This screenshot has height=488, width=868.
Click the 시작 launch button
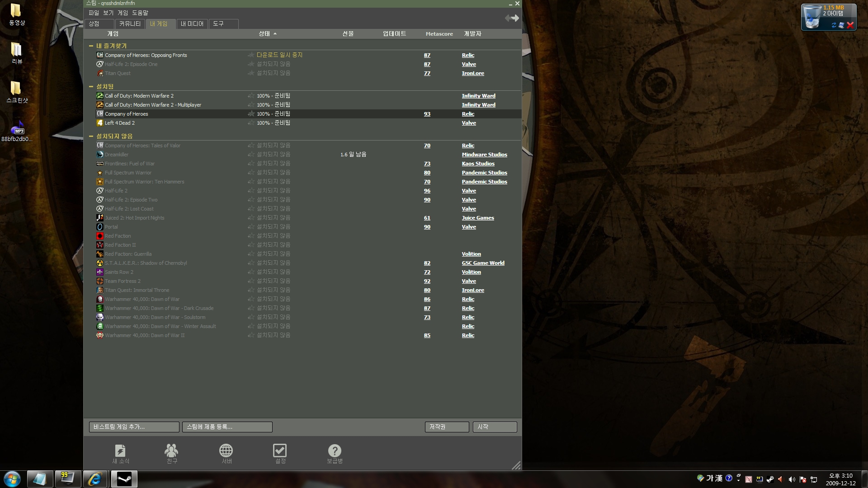(495, 427)
